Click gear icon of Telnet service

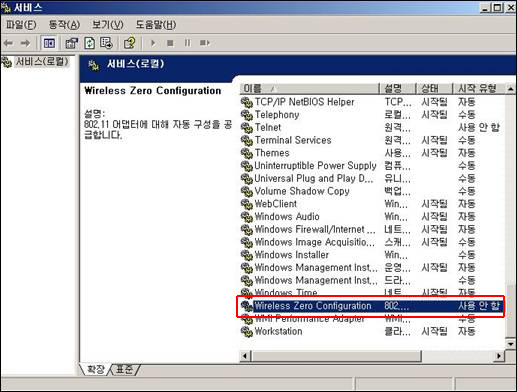247,127
